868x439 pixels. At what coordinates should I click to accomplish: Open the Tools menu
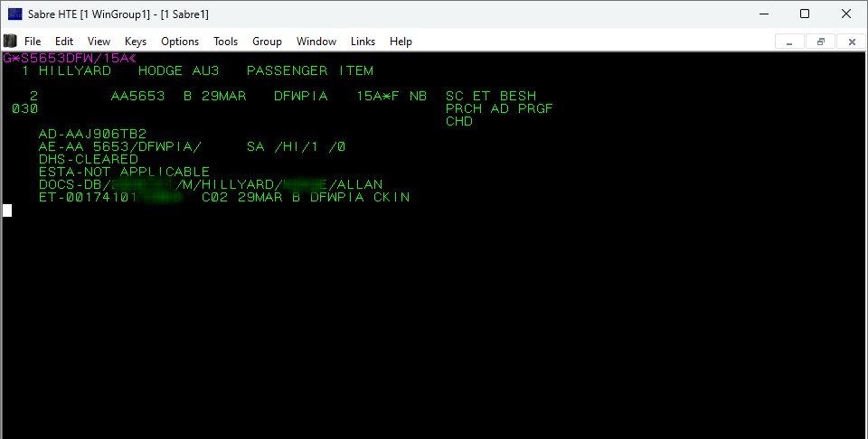[225, 42]
